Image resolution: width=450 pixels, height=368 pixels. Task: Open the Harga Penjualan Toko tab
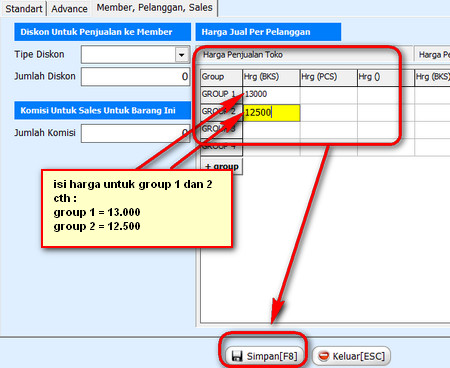pos(243,54)
